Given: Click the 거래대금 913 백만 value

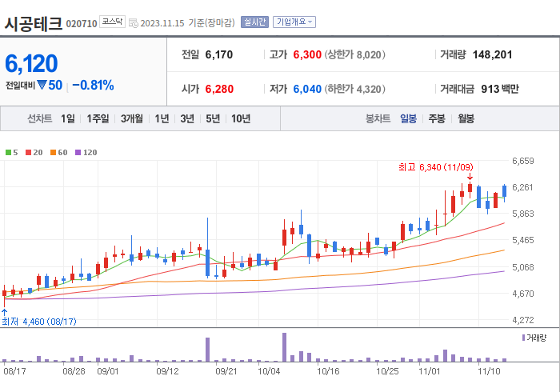Looking at the screenshot, I should [500, 89].
